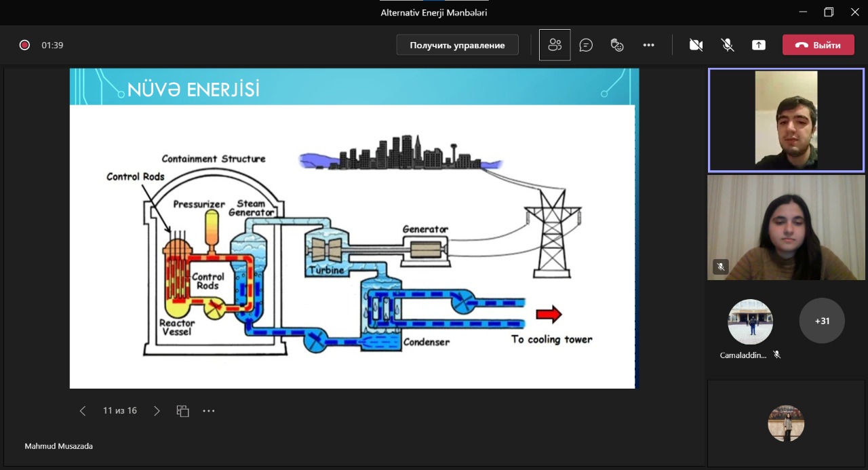The image size is (868, 470).
Task: Open the participants panel
Action: pos(555,45)
